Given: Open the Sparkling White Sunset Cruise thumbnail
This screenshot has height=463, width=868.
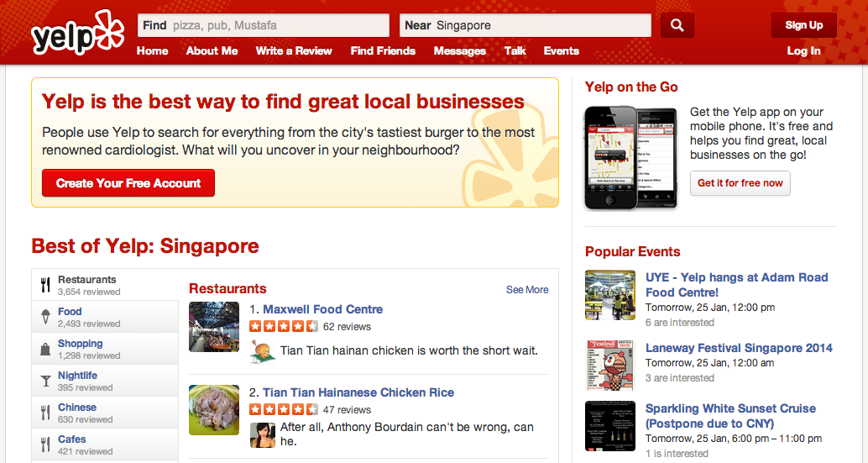Looking at the screenshot, I should pyautogui.click(x=610, y=426).
